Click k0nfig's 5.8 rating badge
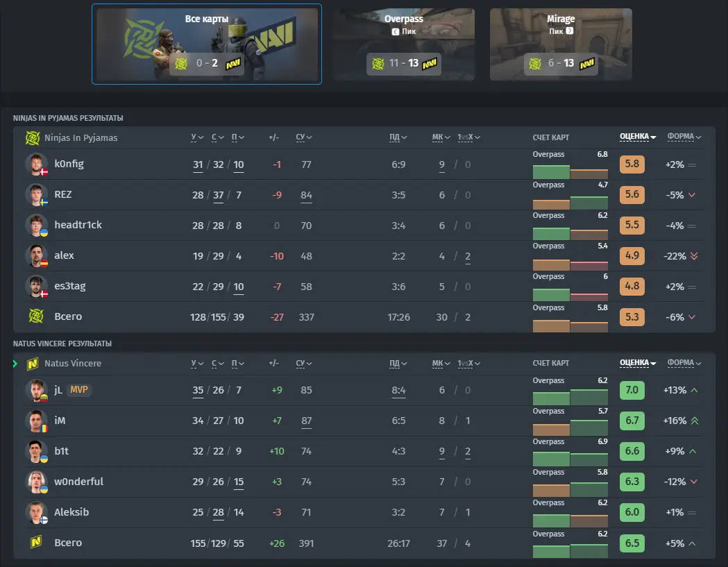 (632, 164)
